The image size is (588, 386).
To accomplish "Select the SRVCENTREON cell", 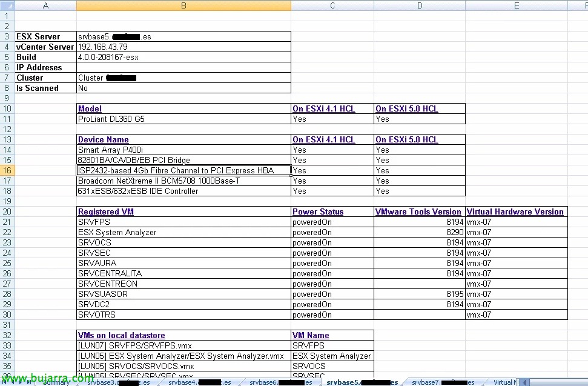I will [183, 284].
